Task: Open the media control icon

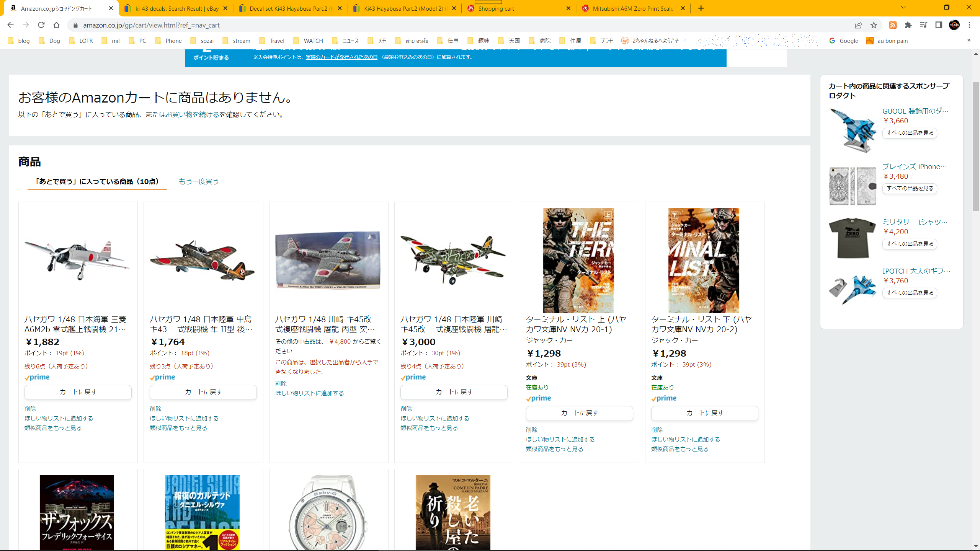Action: click(923, 25)
